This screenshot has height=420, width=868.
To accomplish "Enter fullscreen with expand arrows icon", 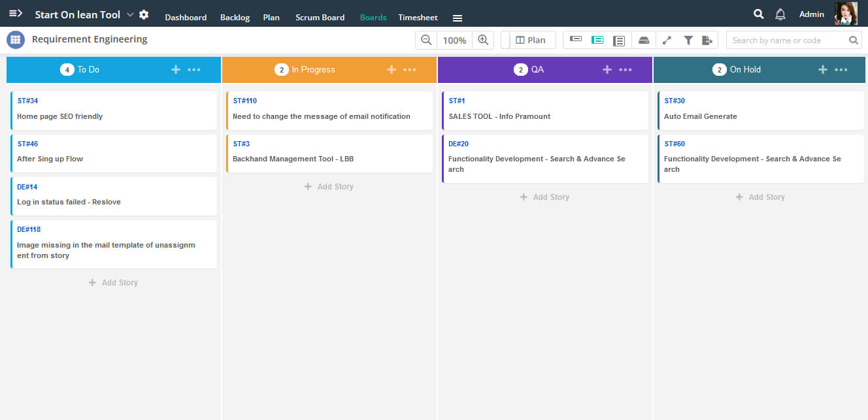I will (x=667, y=40).
